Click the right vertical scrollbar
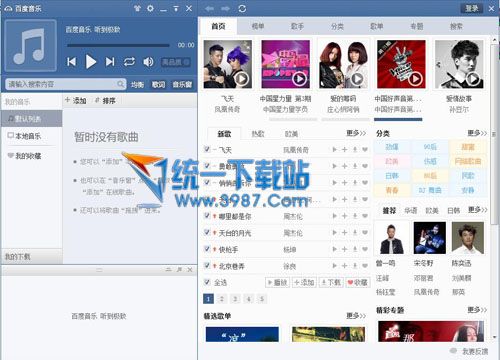The image size is (500, 360). (x=494, y=133)
